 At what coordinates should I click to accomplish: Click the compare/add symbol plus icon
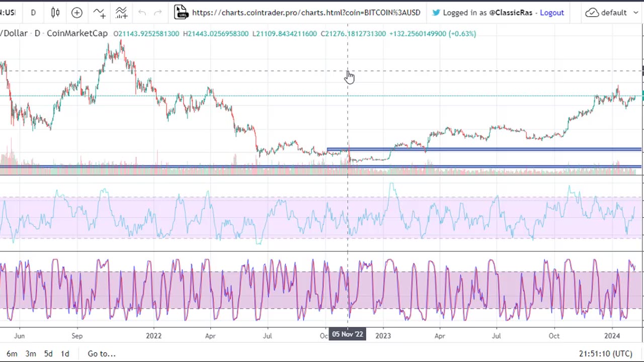[x=77, y=13]
